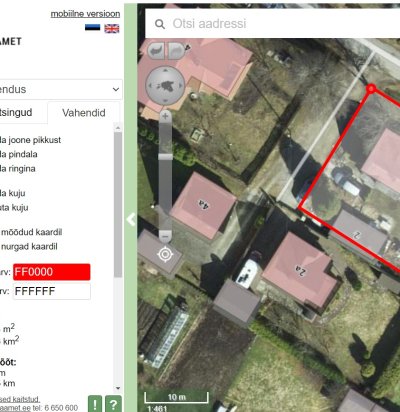Open the green question mark help button

[113, 404]
